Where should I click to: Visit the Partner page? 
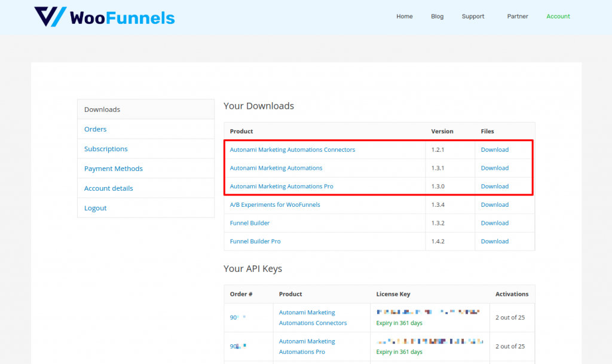point(518,16)
